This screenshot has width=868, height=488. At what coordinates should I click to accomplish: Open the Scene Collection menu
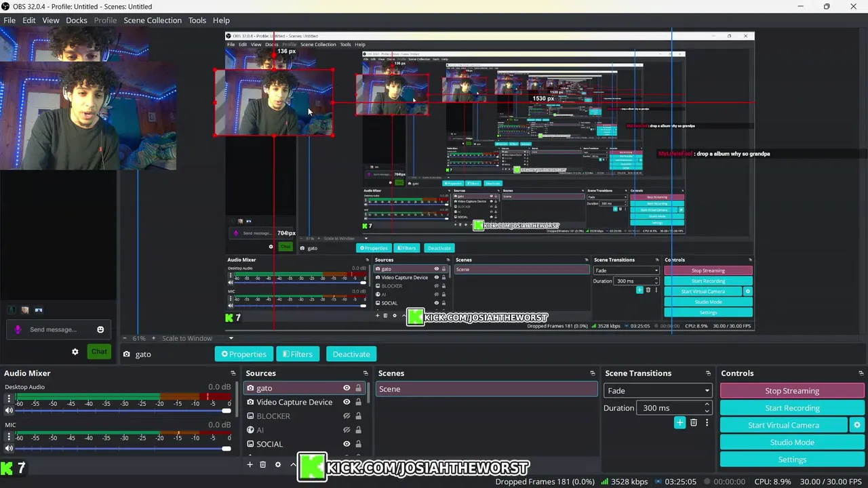click(153, 20)
